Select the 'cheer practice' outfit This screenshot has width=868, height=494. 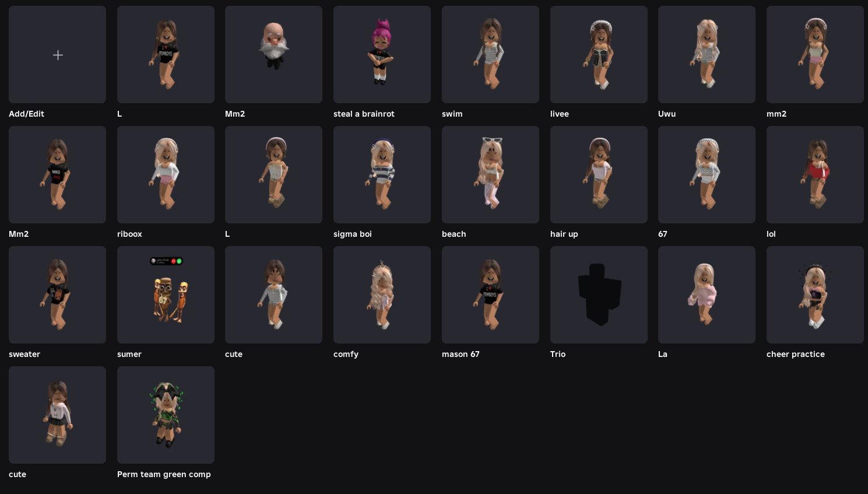coord(815,295)
